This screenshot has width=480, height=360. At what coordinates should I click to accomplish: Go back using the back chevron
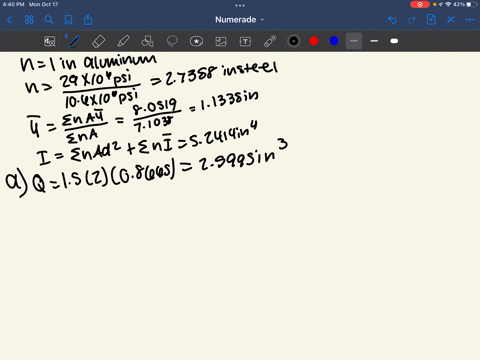click(9, 20)
